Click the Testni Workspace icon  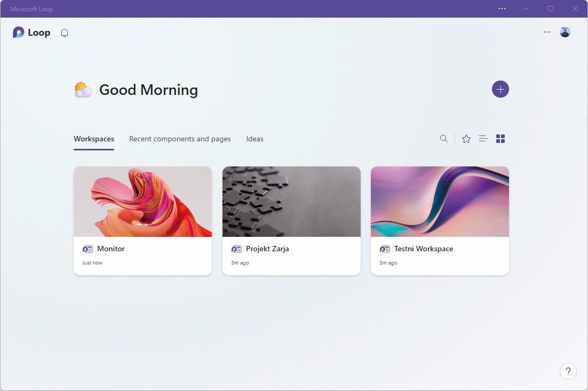pos(385,249)
